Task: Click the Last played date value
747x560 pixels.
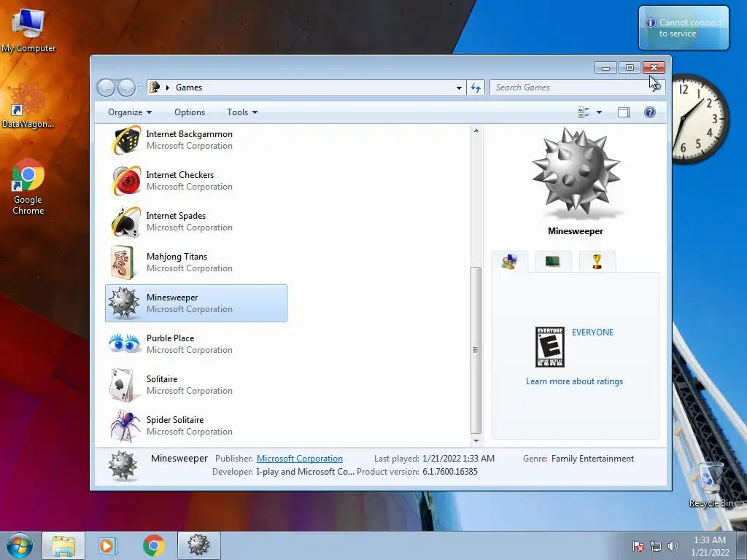Action: coord(458,459)
